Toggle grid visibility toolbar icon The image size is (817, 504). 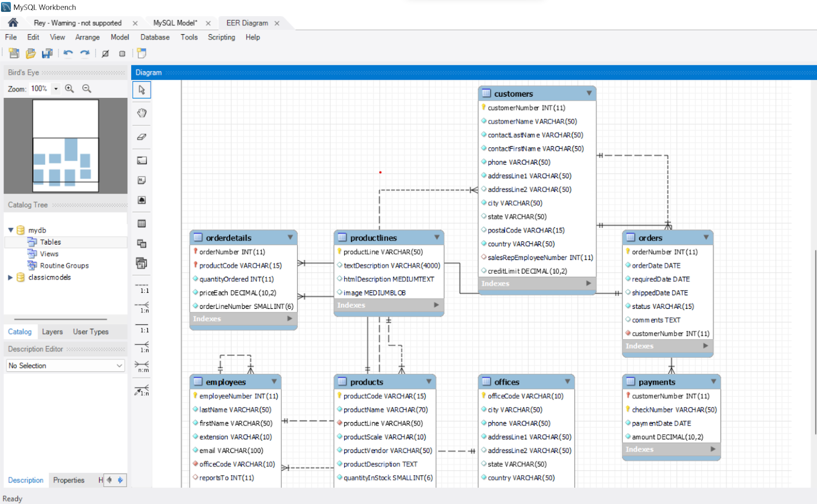[x=105, y=54]
